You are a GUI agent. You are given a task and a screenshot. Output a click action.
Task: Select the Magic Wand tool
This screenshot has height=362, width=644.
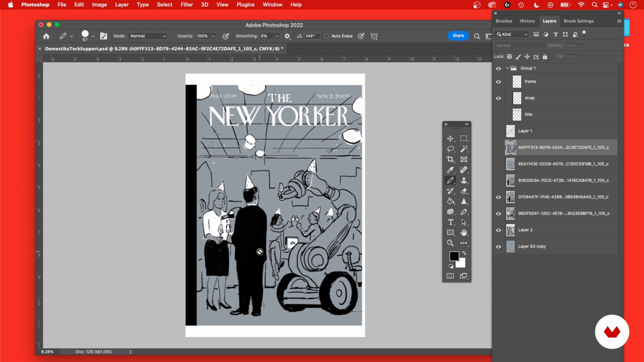464,149
